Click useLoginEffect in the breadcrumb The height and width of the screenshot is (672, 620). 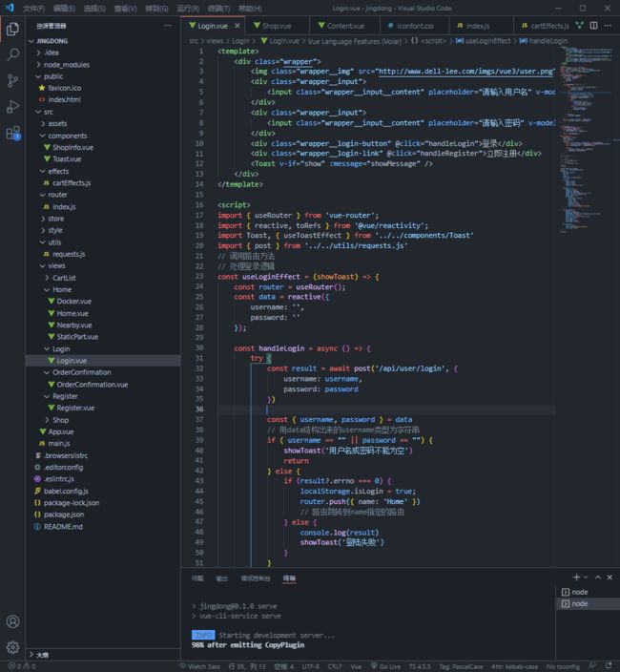tap(487, 41)
